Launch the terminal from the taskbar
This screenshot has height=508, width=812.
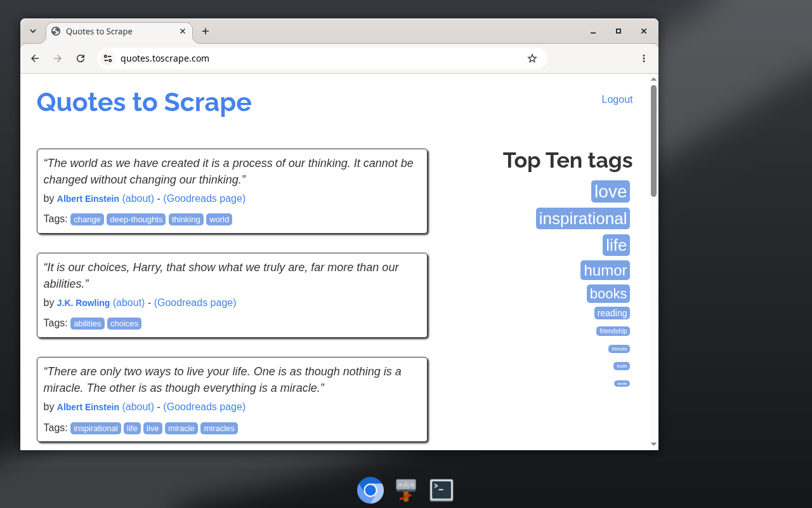[442, 490]
